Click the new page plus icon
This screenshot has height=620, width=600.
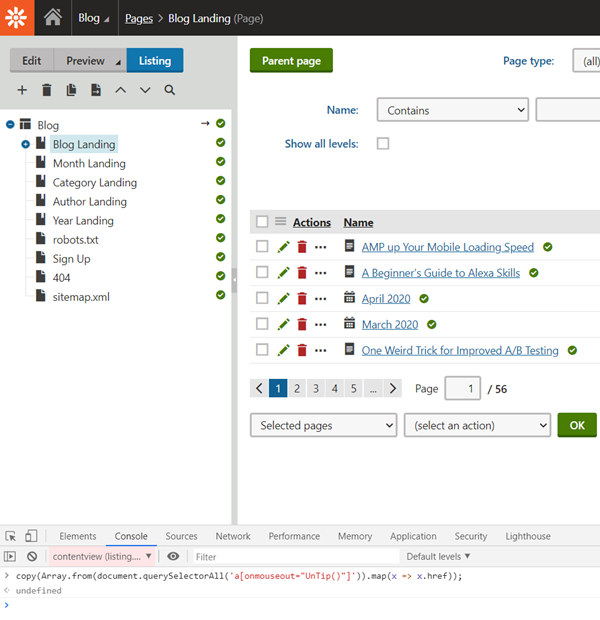click(x=22, y=90)
